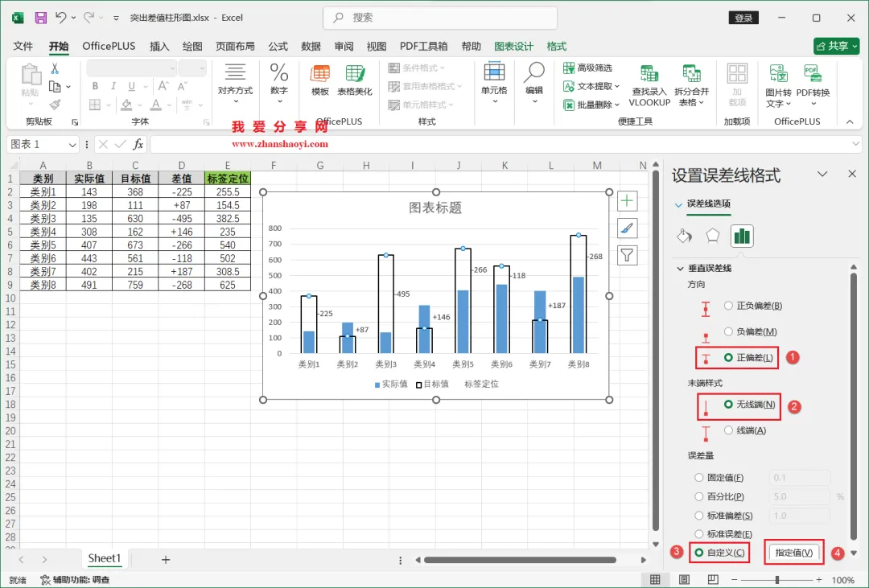Click the Format Painter brush icon

tap(55, 105)
